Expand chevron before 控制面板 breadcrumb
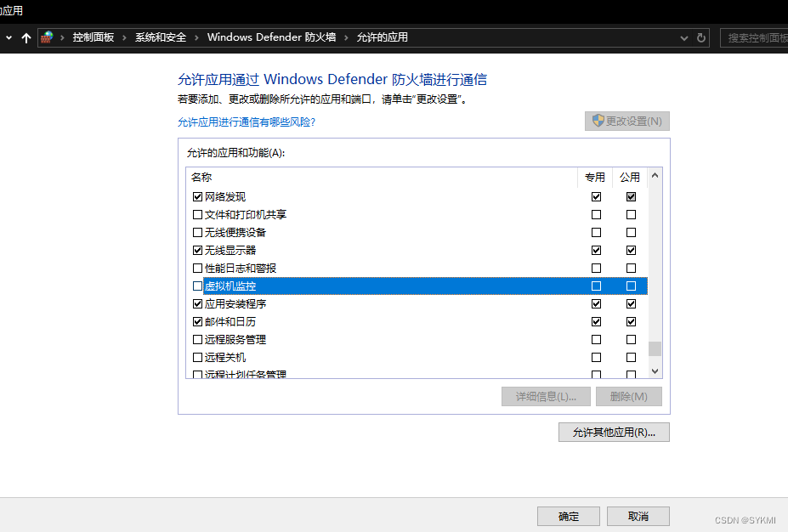Image resolution: width=788 pixels, height=532 pixels. tap(62, 37)
